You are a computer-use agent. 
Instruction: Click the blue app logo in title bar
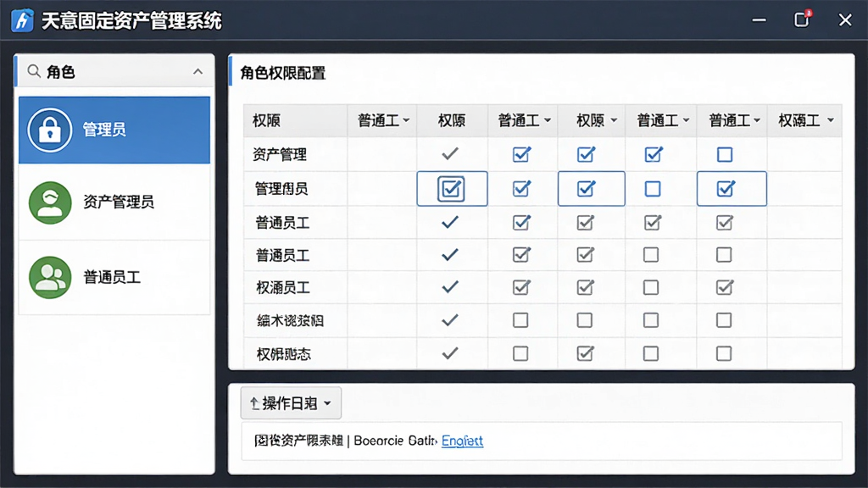coord(22,21)
